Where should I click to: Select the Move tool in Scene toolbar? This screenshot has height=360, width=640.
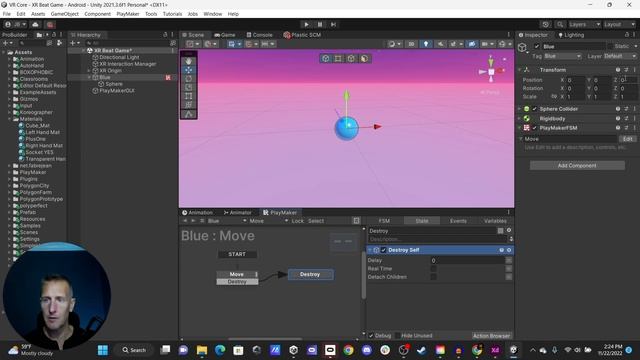(189, 70)
